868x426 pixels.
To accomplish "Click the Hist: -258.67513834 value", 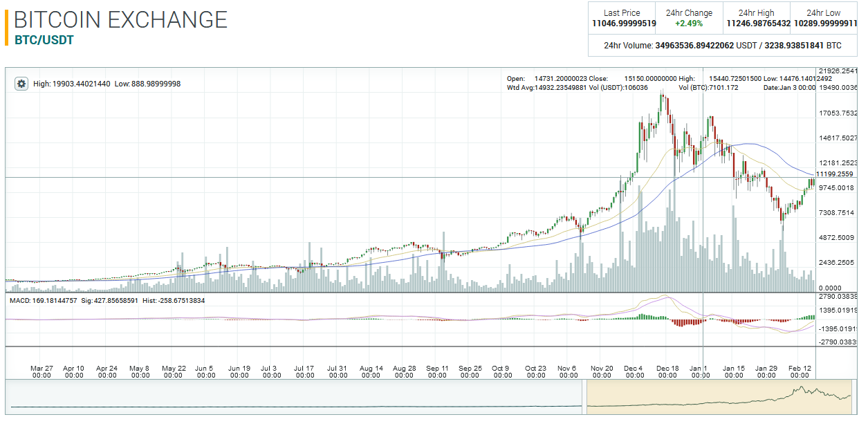I will pos(173,301).
